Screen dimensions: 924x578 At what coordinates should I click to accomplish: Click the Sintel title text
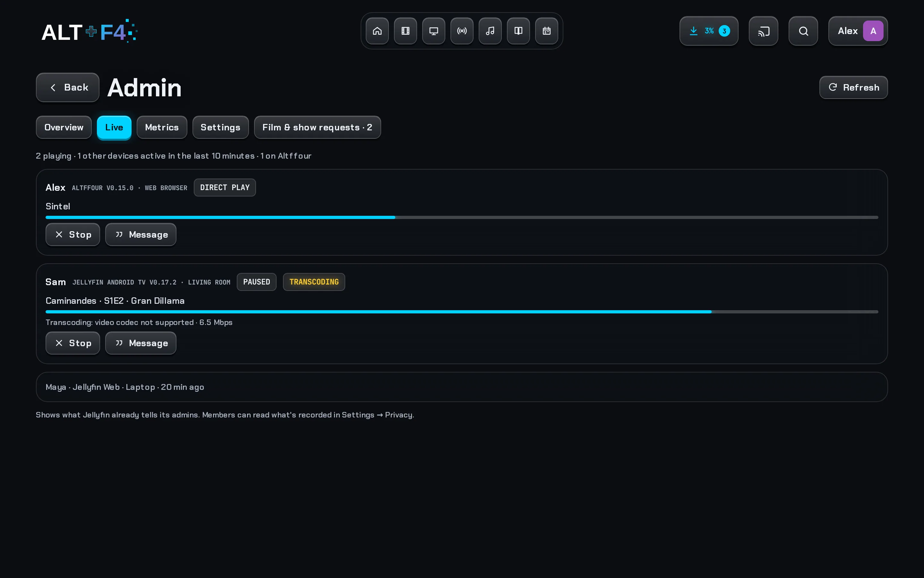pyautogui.click(x=58, y=206)
